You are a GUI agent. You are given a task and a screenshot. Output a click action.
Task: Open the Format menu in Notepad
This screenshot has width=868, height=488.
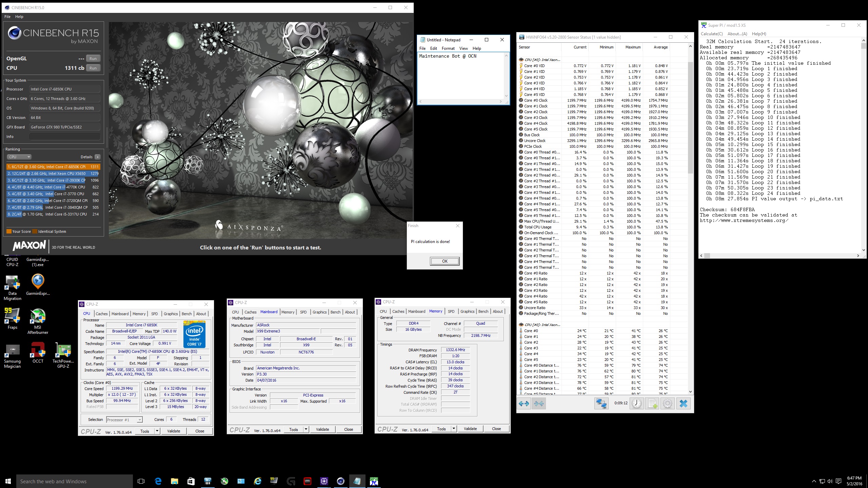point(448,48)
